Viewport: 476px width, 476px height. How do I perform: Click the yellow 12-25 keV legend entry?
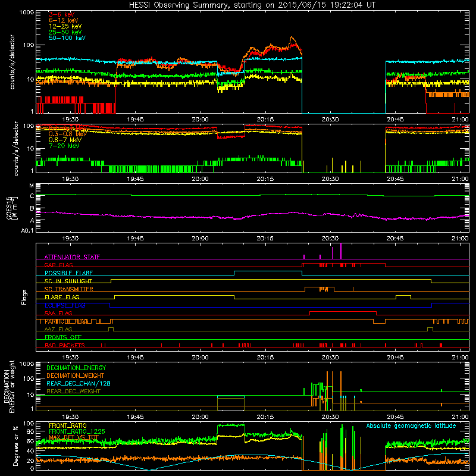(65, 26)
